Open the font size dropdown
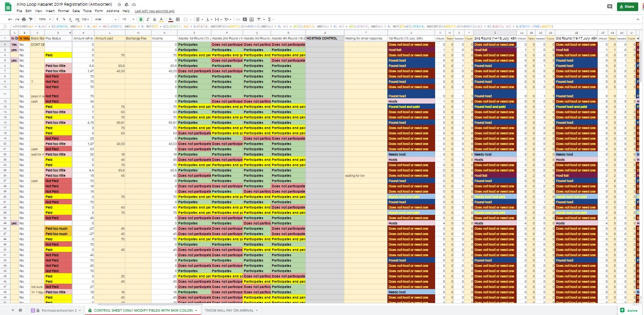This screenshot has height=315, width=644. pyautogui.click(x=128, y=19)
